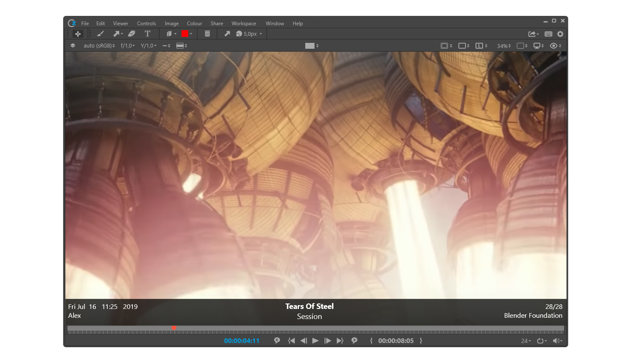The width and height of the screenshot is (629, 364).
Task: Delete annotations with the trash icon
Action: pos(207,34)
